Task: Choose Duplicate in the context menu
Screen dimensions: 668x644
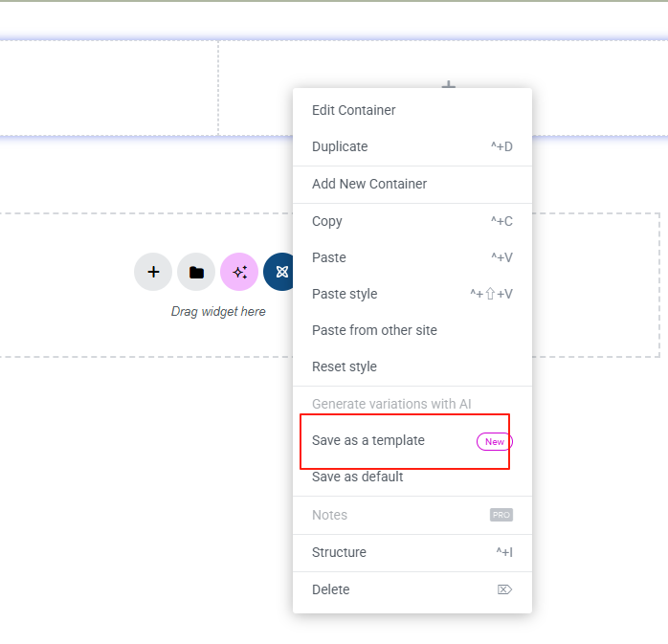Action: [340, 146]
